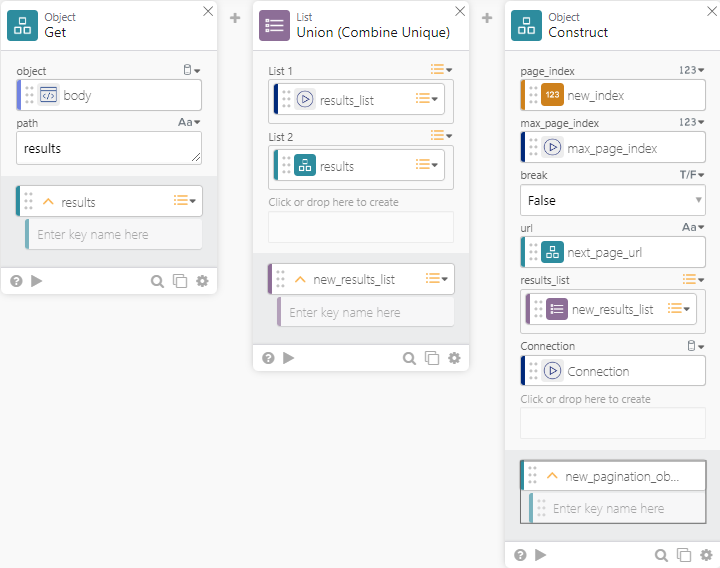Click the Object Construct card header icon
The height and width of the screenshot is (568, 720).
click(526, 25)
